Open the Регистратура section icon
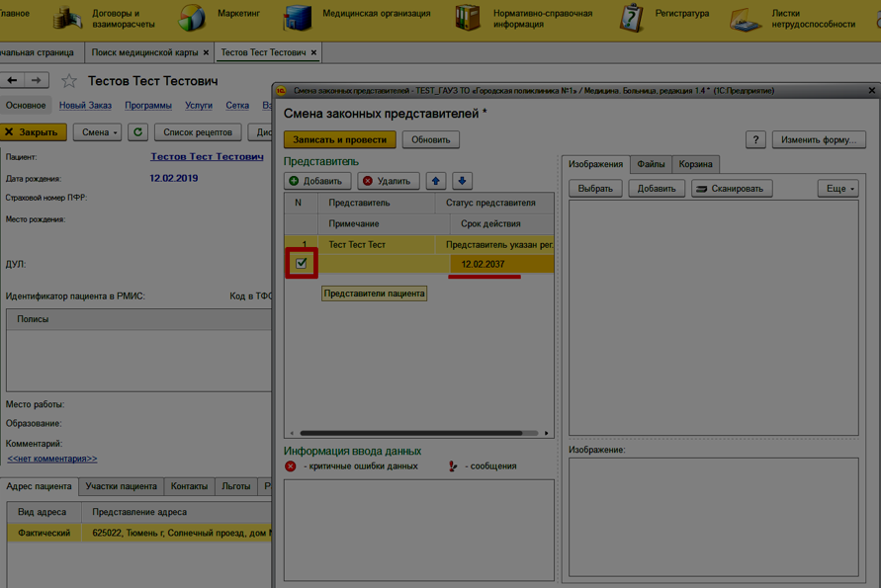This screenshot has height=588, width=881. pyautogui.click(x=631, y=17)
